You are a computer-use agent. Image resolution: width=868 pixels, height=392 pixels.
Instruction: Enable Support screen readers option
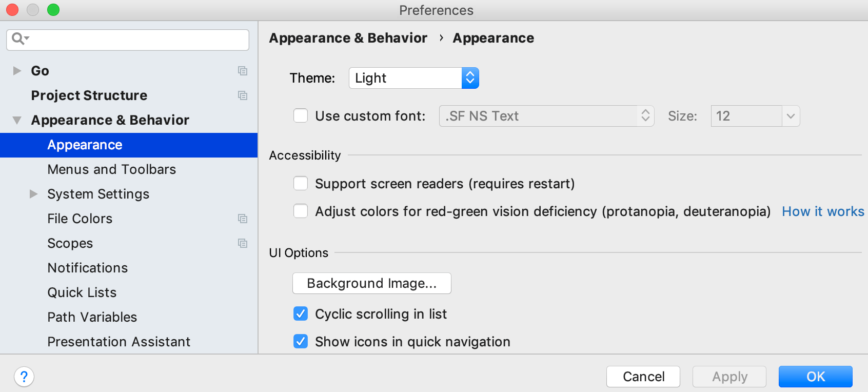pyautogui.click(x=301, y=183)
